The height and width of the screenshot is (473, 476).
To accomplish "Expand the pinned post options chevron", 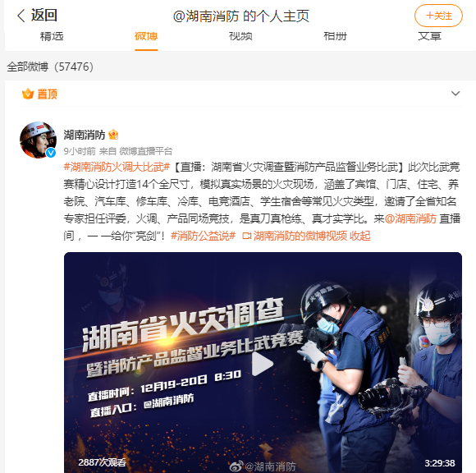I will 455,94.
